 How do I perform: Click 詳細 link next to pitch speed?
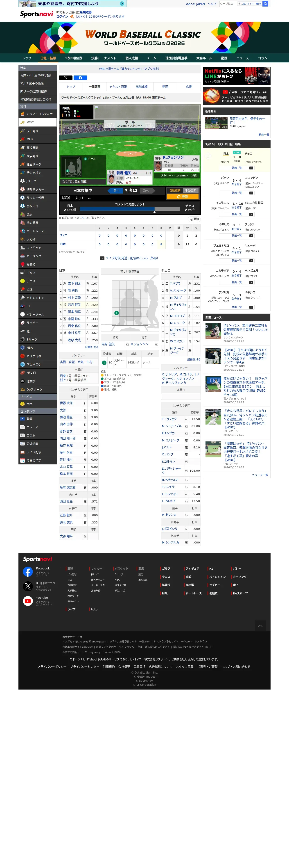[x=194, y=176]
